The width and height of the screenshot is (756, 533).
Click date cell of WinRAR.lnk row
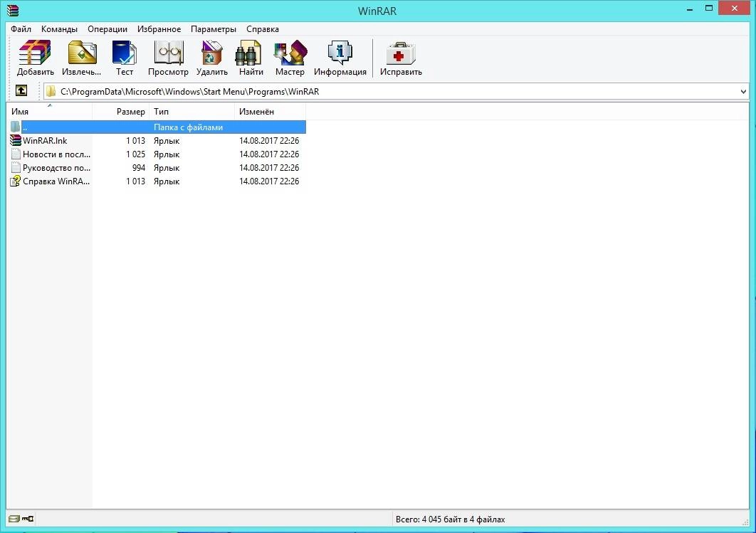point(269,141)
